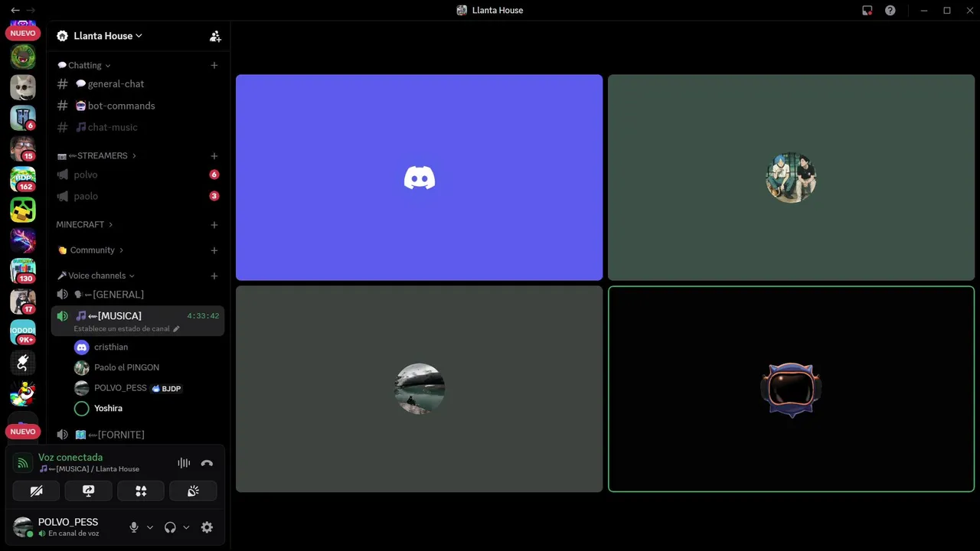Open BDP server with 162 badge
The width and height of the screenshot is (980, 551).
23,179
